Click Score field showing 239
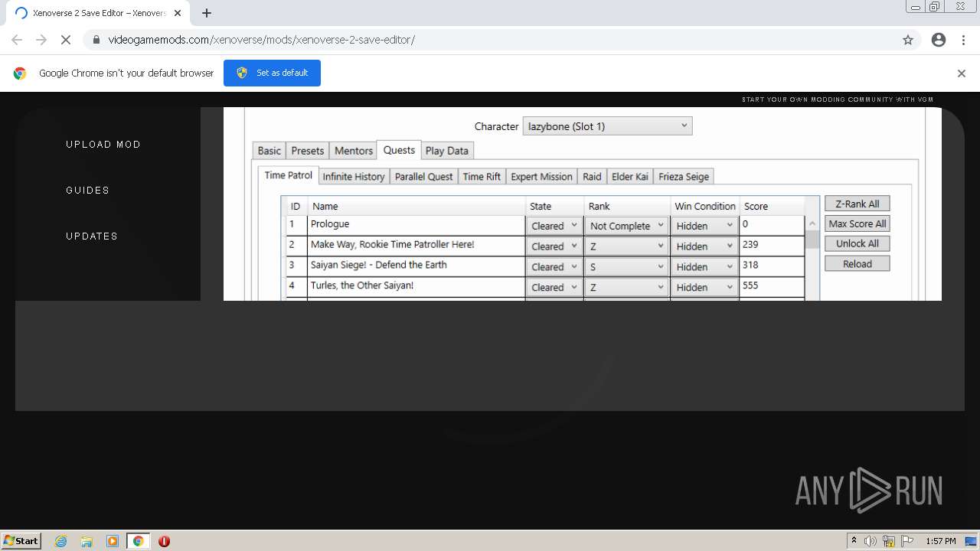This screenshot has width=980, height=551. point(772,246)
